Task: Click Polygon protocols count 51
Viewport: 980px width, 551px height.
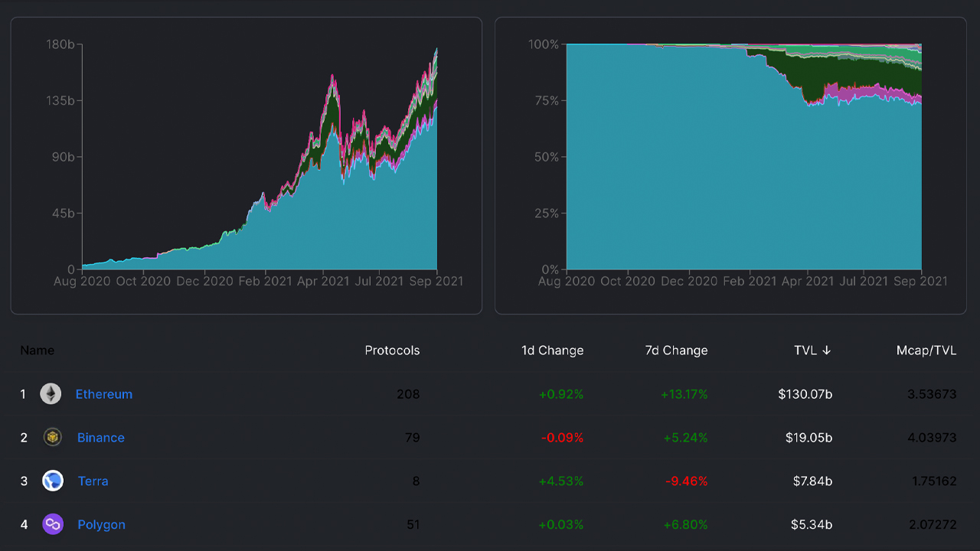Action: point(413,524)
